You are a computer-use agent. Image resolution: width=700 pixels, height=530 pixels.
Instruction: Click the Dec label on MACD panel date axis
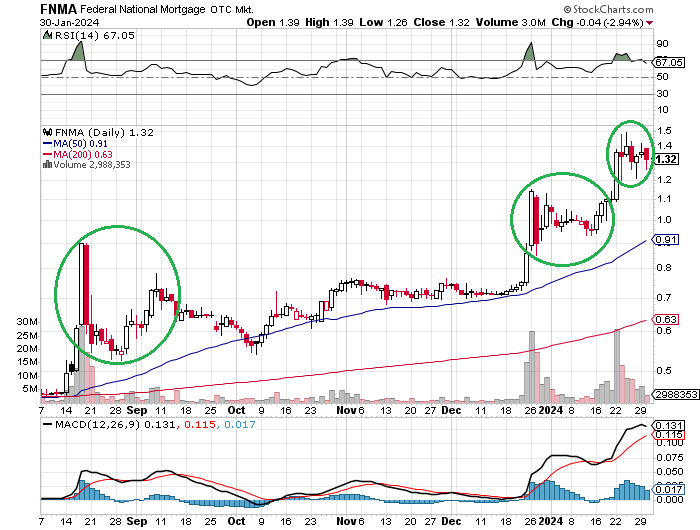pos(451,522)
